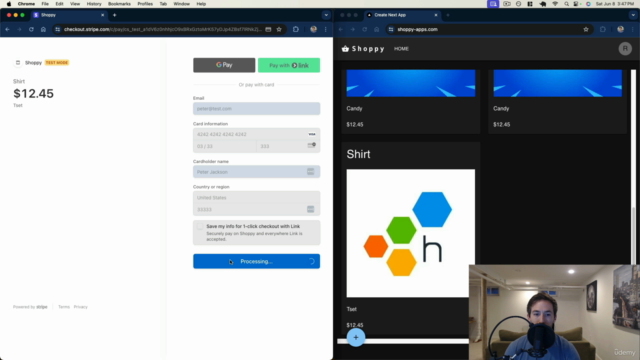
Task: Open the Country or region dropdown
Action: (256, 198)
